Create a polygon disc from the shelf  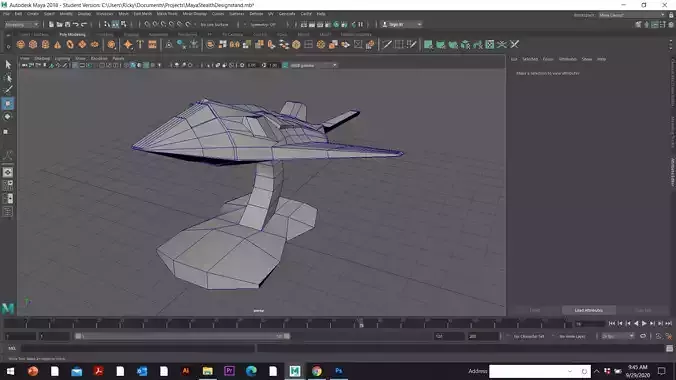[94, 44]
